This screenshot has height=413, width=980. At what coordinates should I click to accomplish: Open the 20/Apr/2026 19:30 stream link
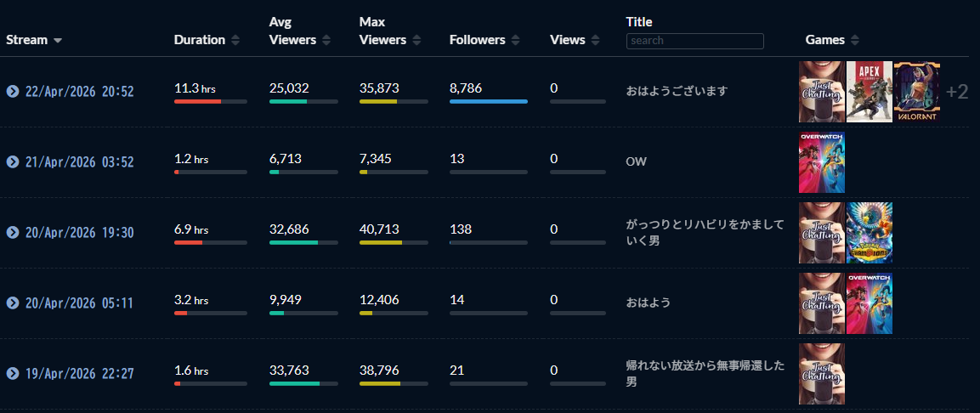click(79, 233)
